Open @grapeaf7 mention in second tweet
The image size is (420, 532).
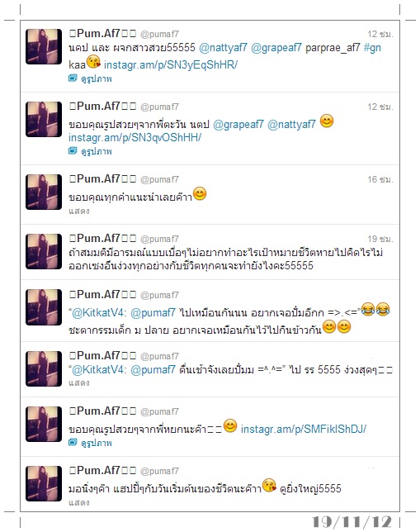[x=238, y=125]
